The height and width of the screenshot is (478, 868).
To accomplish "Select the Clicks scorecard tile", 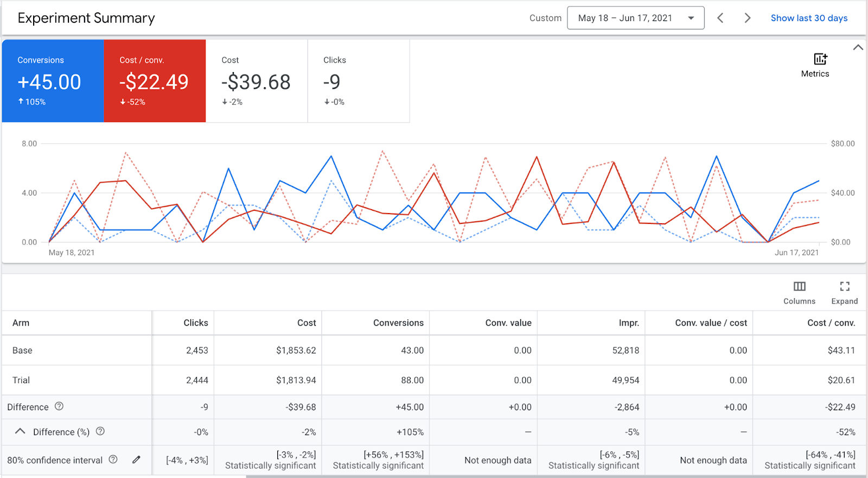I will (x=359, y=81).
